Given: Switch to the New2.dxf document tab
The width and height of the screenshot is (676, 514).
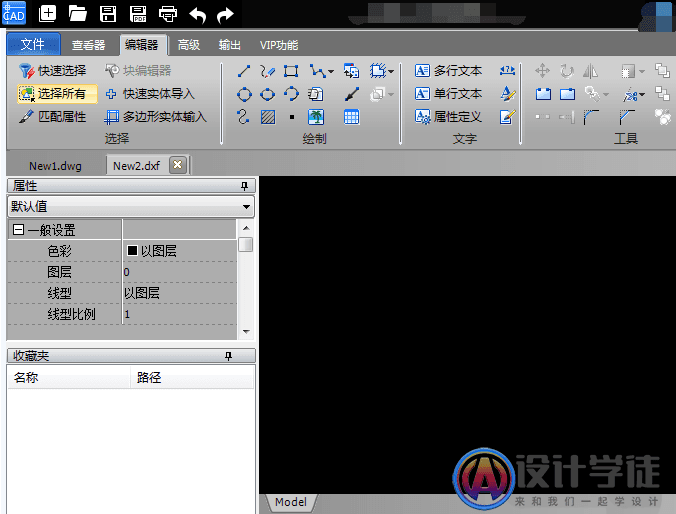Looking at the screenshot, I should point(136,166).
